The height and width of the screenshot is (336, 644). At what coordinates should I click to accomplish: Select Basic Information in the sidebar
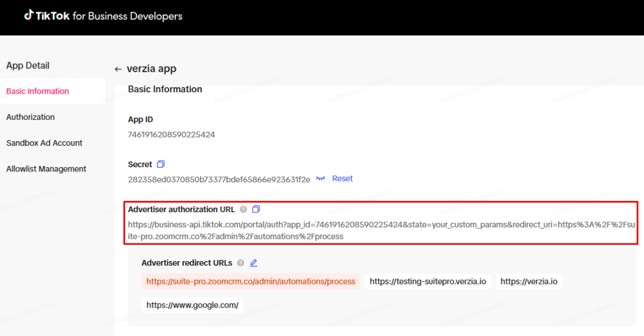[x=38, y=91]
